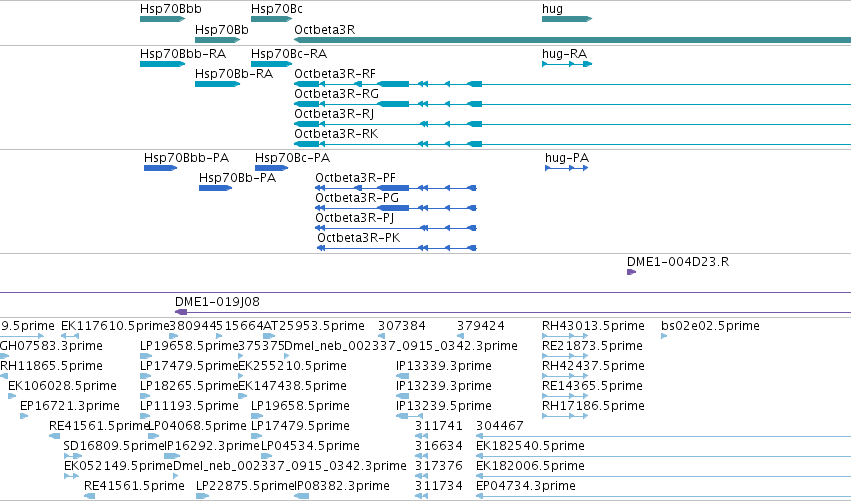Select EST EK182540.5prime

pyautogui.click(x=530, y=446)
